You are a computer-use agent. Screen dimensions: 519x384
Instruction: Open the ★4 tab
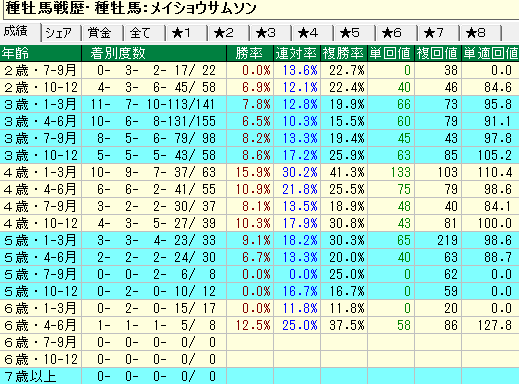[313, 33]
